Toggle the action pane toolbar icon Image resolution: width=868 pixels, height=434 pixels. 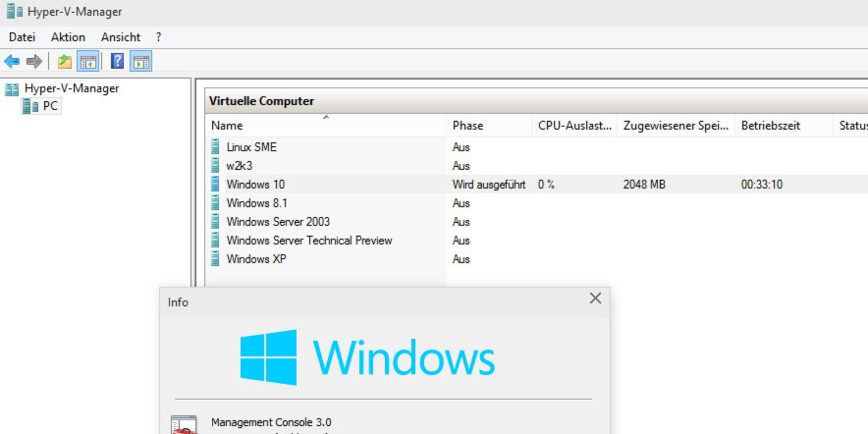pos(141,62)
